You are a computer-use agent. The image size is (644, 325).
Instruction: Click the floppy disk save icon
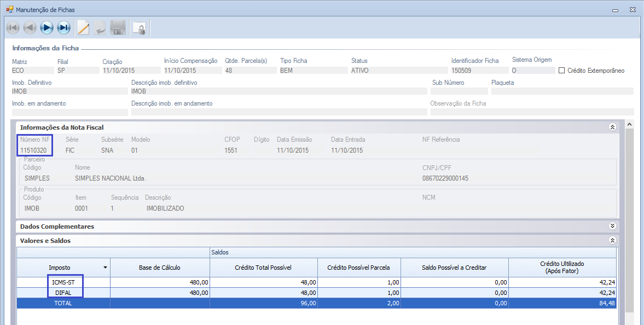118,27
